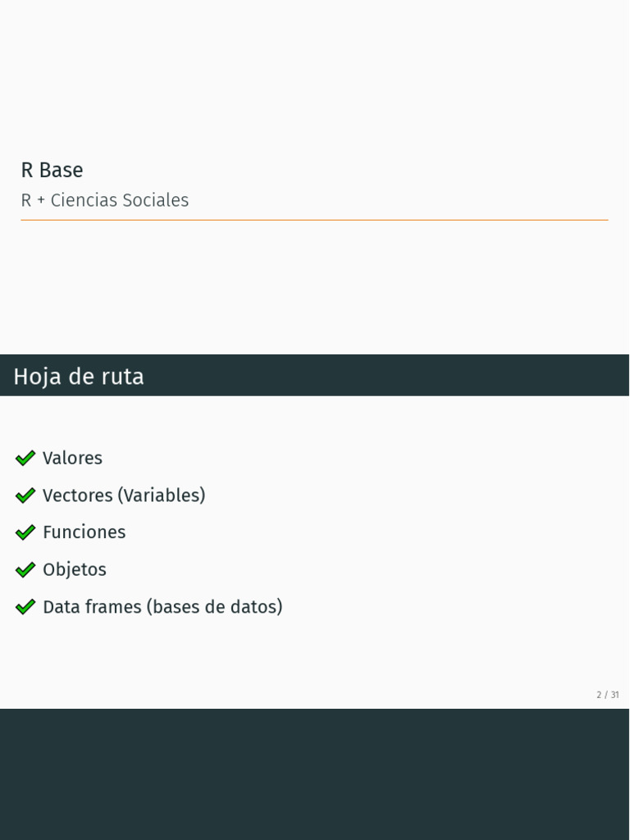Screen dimensions: 630x840
Task: Select the green check beside Funciones
Action: tap(25, 532)
